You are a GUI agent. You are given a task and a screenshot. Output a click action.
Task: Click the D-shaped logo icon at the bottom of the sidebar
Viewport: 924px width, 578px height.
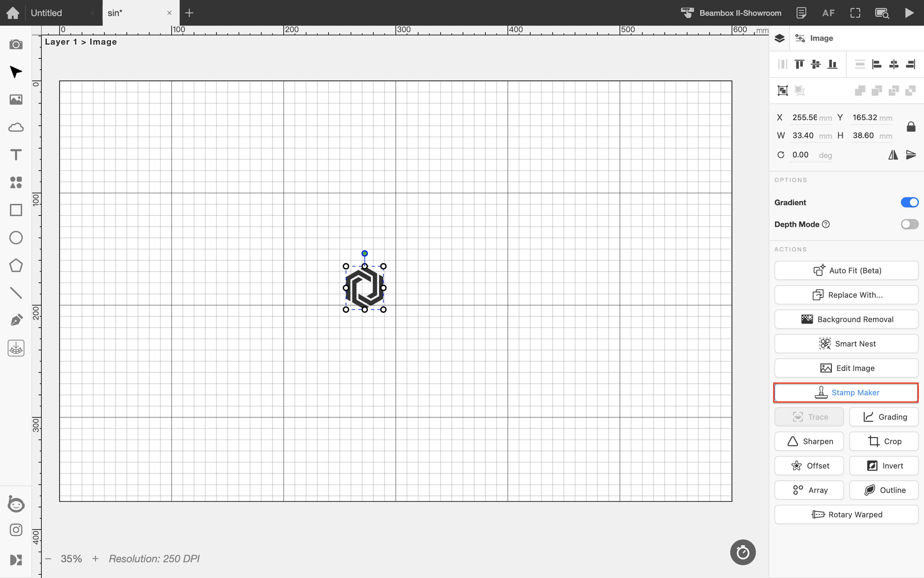[16, 560]
